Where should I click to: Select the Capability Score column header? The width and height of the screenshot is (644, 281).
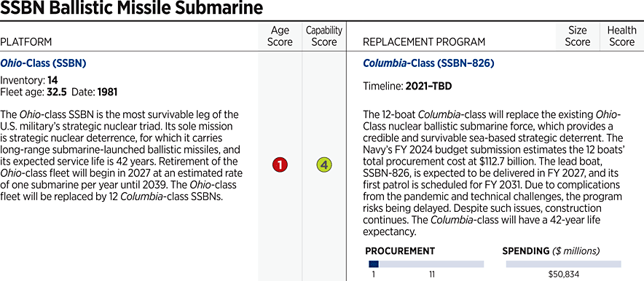324,36
